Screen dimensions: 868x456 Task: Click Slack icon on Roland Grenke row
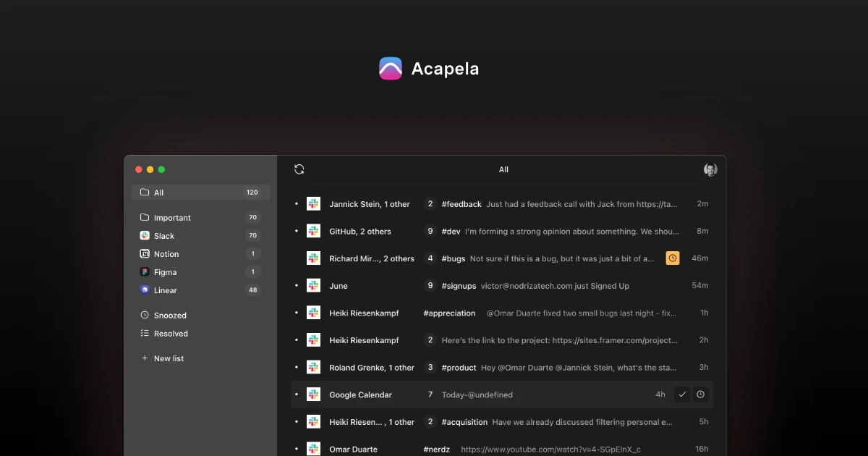[x=313, y=367]
